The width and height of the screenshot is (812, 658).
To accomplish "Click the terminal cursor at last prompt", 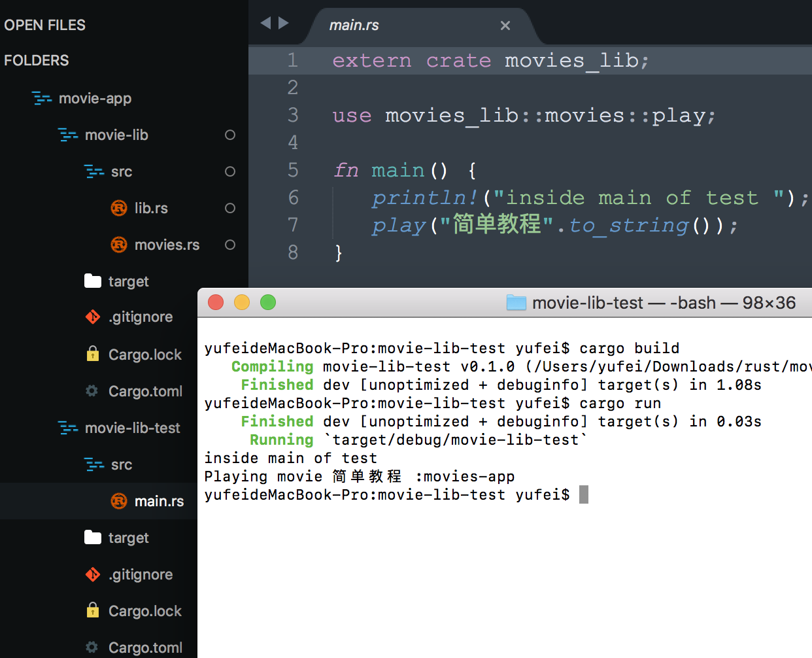I will 584,494.
